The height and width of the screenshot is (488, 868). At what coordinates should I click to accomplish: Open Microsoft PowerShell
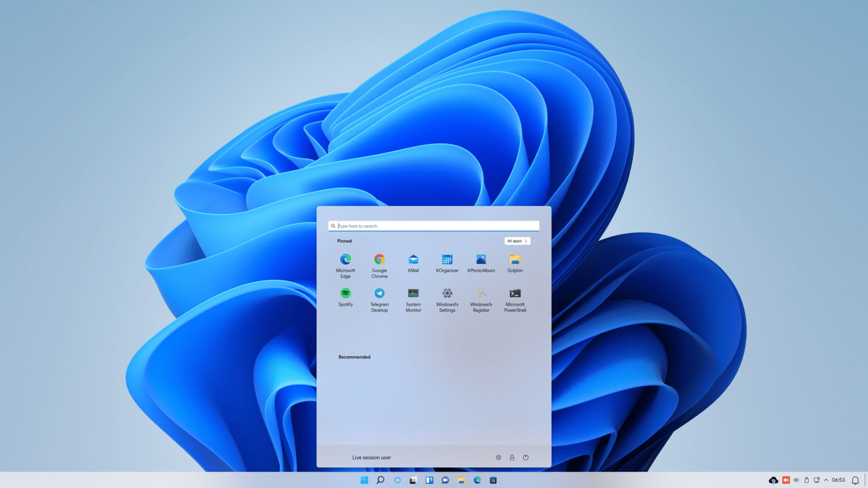tap(515, 300)
